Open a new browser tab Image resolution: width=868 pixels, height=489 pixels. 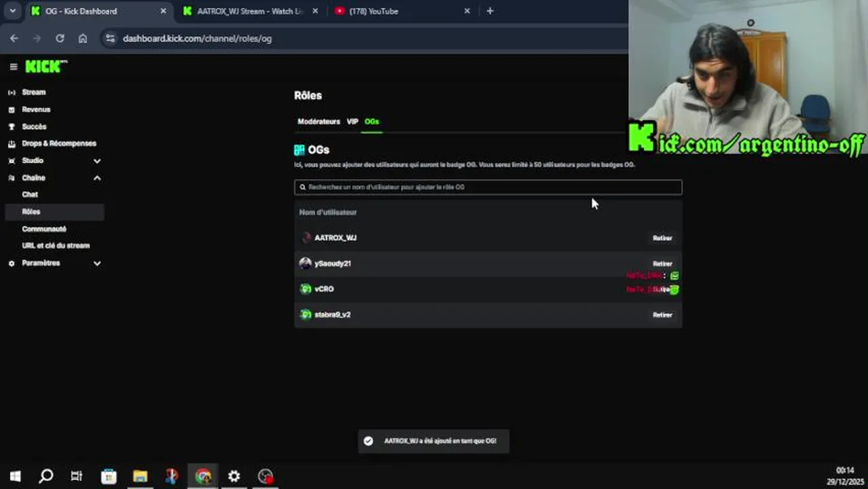(490, 12)
